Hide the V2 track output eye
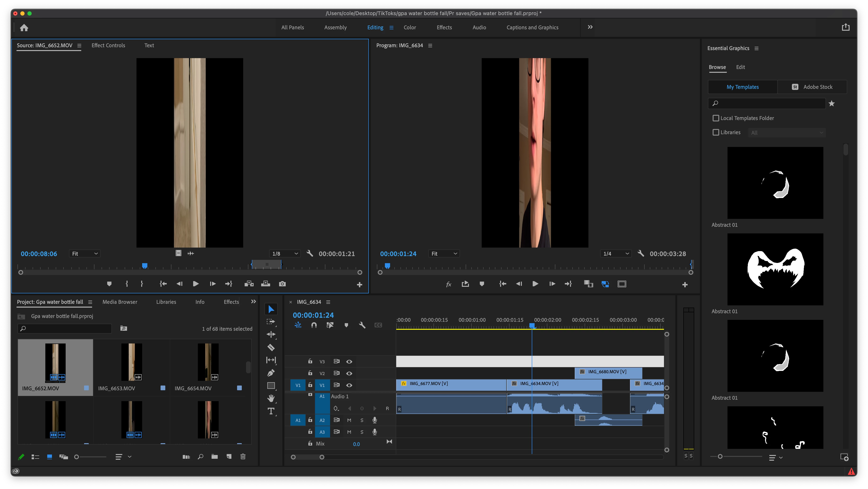This screenshot has height=489, width=868. [x=349, y=373]
